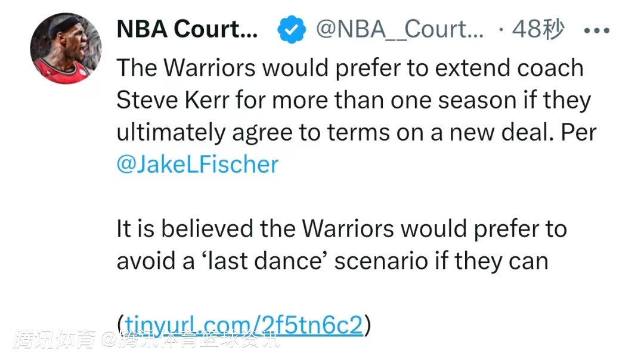Follow the tinyurl.com/2f5tn6c2 link
644x360 pixels.
click(x=243, y=325)
